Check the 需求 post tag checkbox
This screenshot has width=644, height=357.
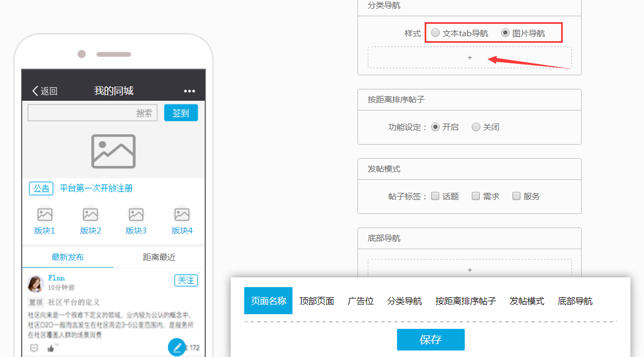click(476, 196)
